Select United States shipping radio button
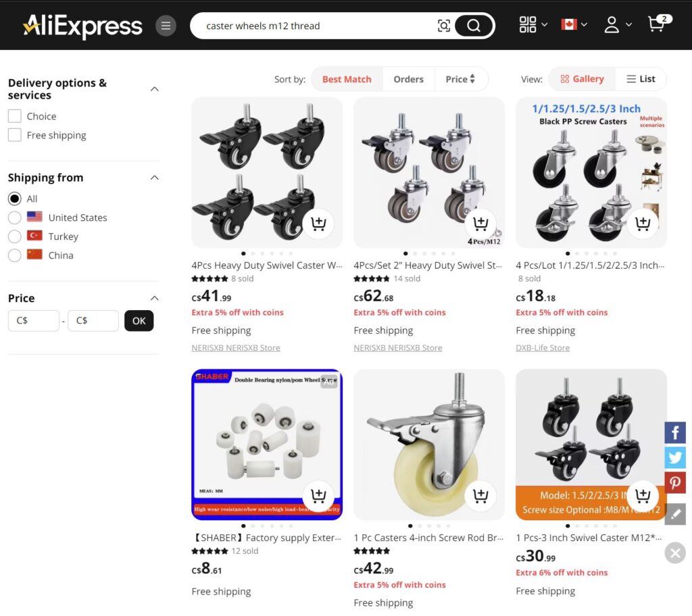Screen dimensions: 692x616 point(15,217)
